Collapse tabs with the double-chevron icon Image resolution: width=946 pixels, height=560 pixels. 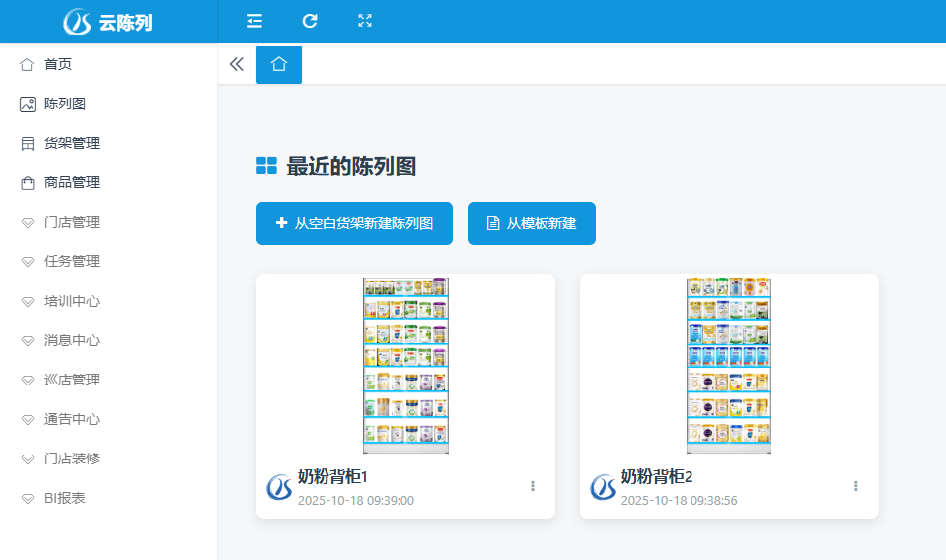tap(237, 64)
